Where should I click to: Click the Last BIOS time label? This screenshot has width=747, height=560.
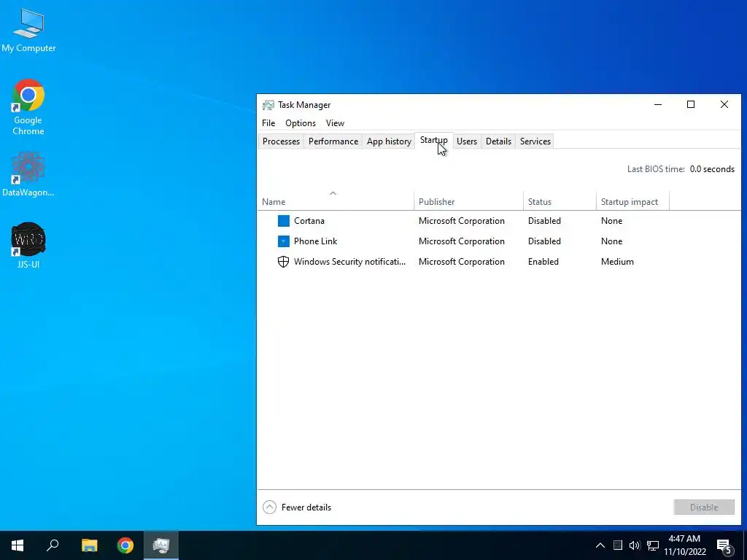(656, 169)
